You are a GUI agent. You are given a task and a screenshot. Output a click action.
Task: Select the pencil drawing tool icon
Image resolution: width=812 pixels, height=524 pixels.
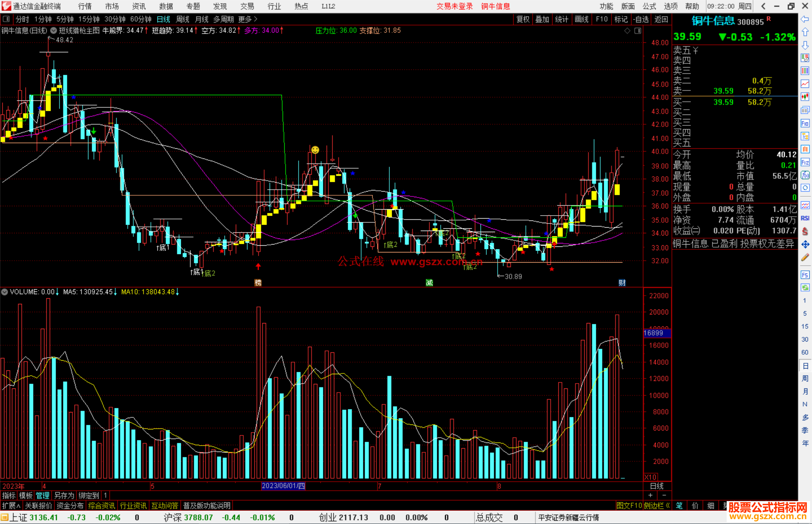pyautogui.click(x=805, y=258)
